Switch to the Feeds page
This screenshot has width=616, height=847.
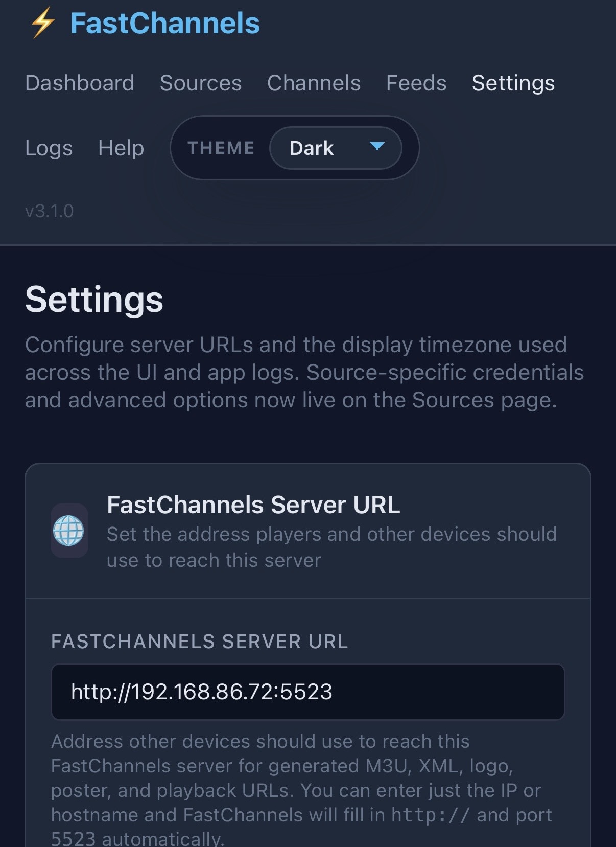(x=416, y=83)
